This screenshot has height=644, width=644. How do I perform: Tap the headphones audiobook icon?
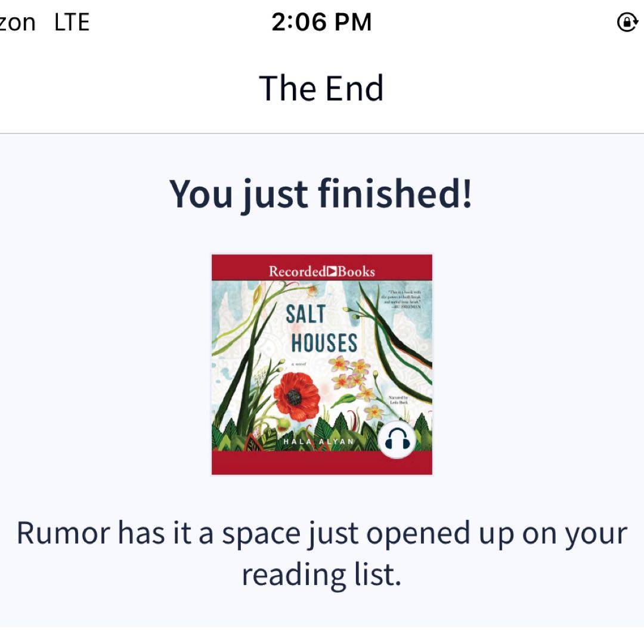[x=397, y=441]
